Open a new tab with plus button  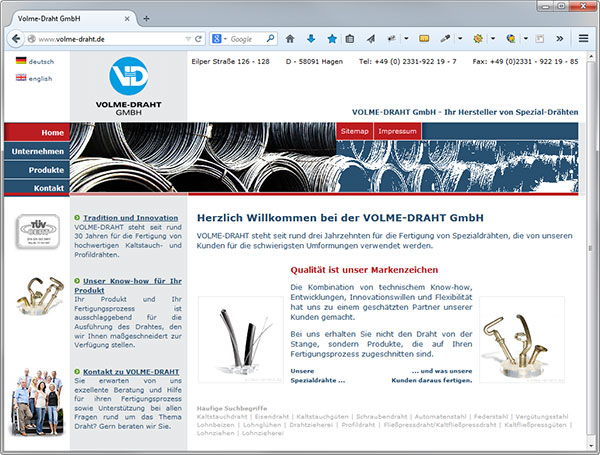[x=146, y=18]
